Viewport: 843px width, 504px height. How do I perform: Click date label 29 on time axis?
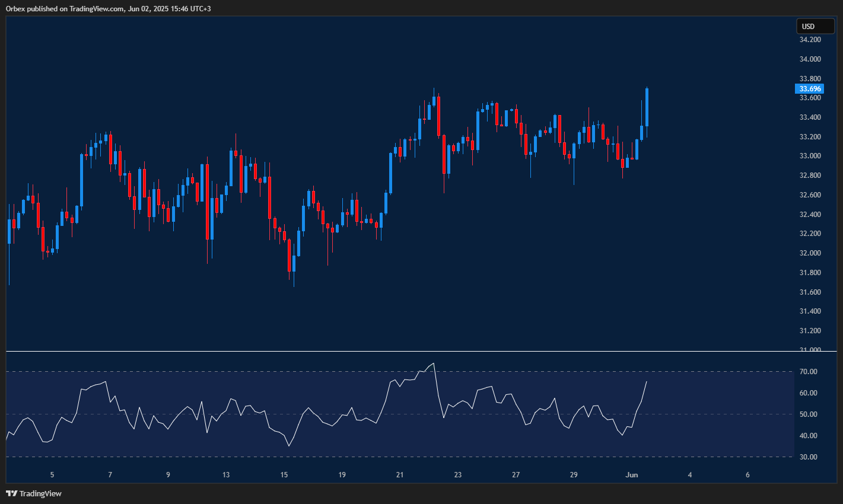tap(574, 475)
